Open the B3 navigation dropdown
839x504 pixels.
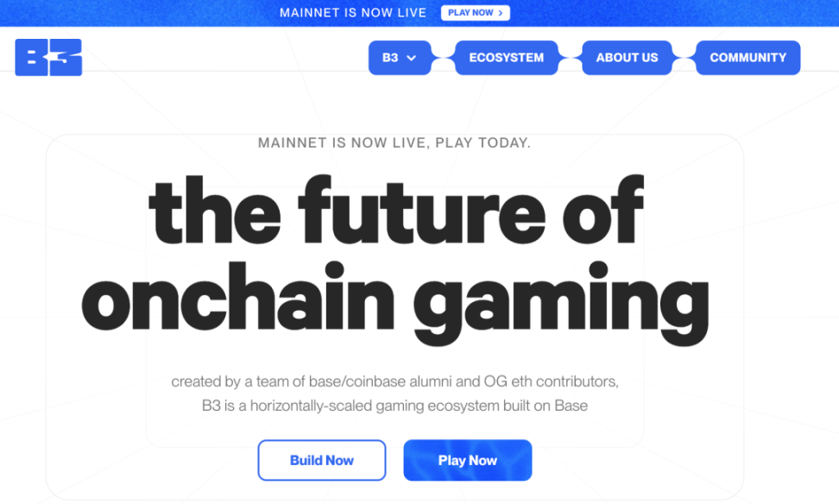[399, 58]
